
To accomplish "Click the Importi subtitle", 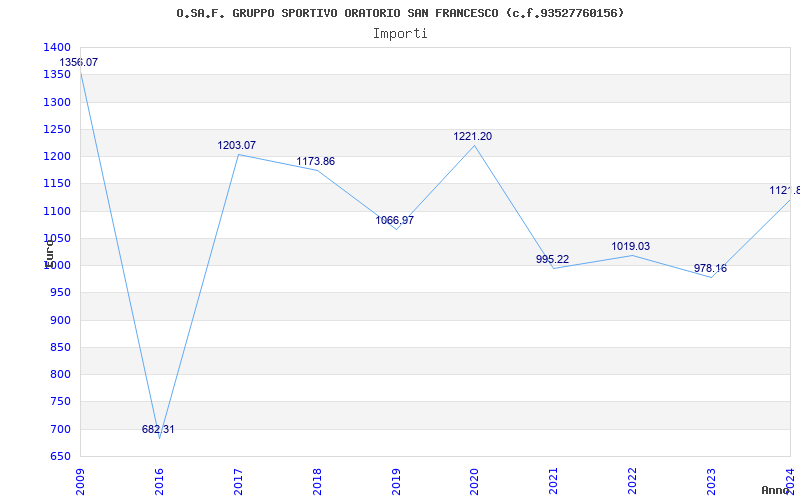I will coord(400,34).
